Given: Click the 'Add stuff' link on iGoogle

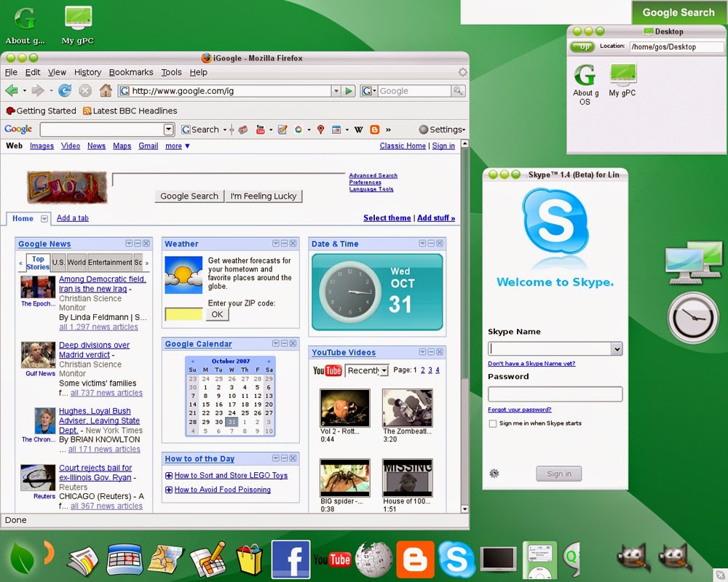Looking at the screenshot, I should pos(436,218).
